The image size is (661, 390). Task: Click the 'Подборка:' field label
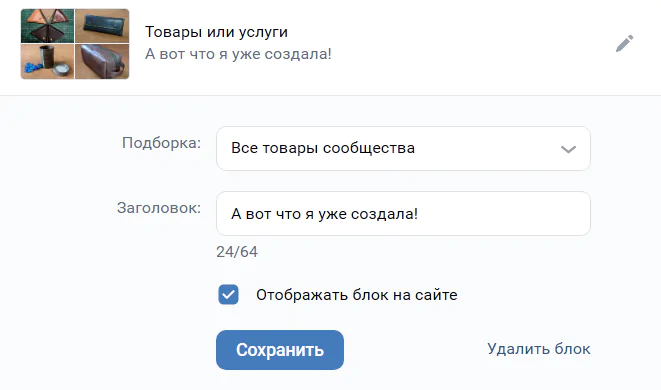161,143
